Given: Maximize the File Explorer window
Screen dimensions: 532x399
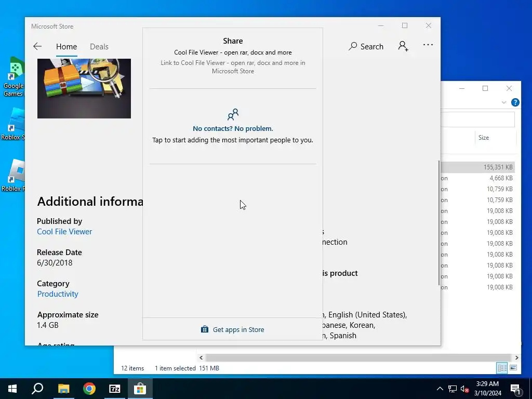Looking at the screenshot, I should (485, 88).
